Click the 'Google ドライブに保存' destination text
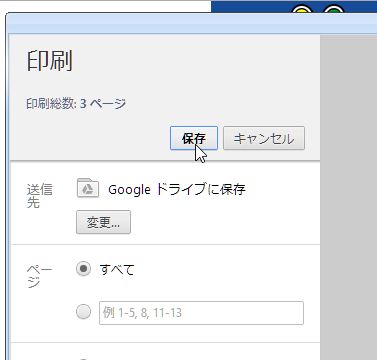377x360 pixels. tap(177, 189)
